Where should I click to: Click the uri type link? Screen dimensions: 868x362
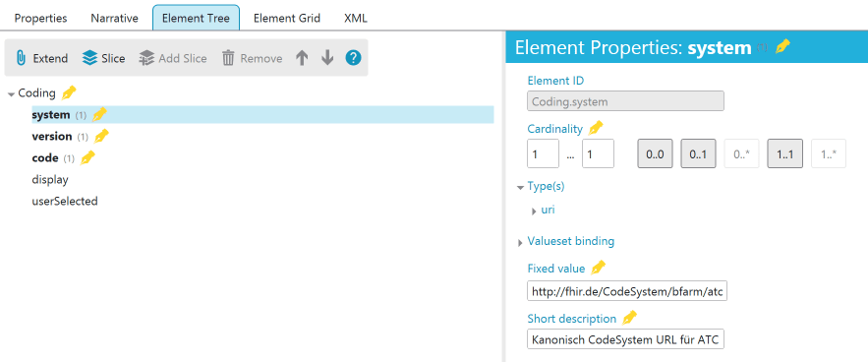coord(549,211)
